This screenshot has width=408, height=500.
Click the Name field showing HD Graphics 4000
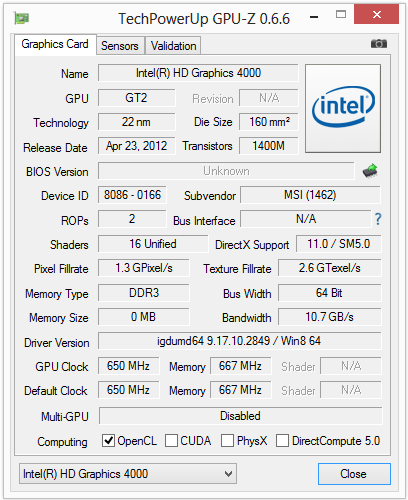pyautogui.click(x=198, y=73)
